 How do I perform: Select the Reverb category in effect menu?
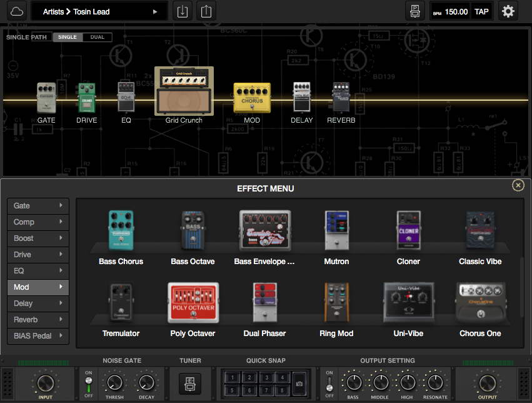(x=38, y=320)
